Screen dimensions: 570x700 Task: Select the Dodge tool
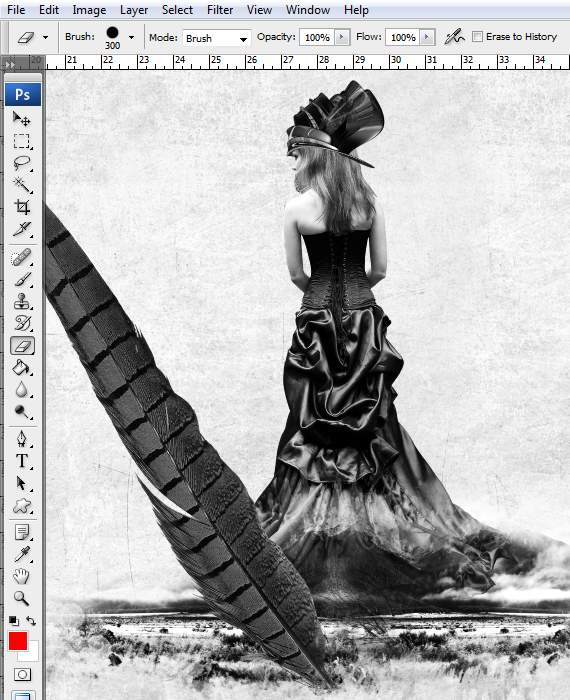click(x=21, y=412)
